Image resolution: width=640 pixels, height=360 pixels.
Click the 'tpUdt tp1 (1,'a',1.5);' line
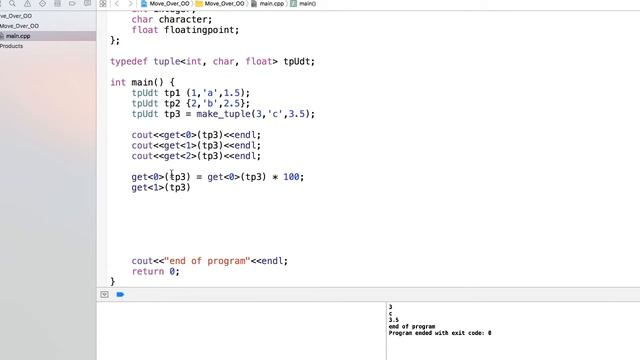(x=191, y=93)
